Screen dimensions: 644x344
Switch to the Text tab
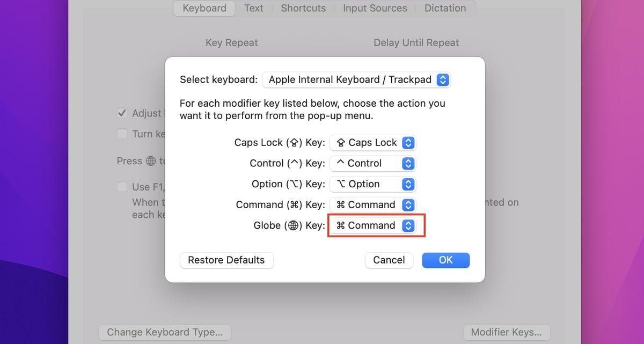tap(254, 8)
